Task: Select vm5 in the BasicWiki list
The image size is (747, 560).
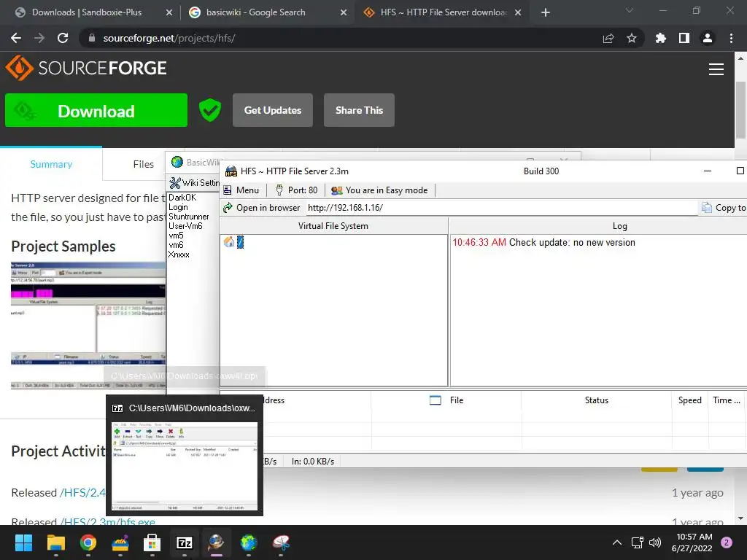Action: [176, 236]
